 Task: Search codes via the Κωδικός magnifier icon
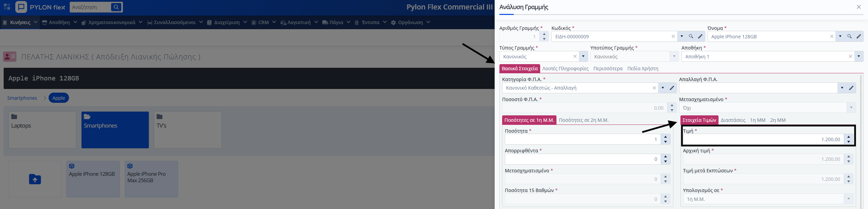pos(691,36)
